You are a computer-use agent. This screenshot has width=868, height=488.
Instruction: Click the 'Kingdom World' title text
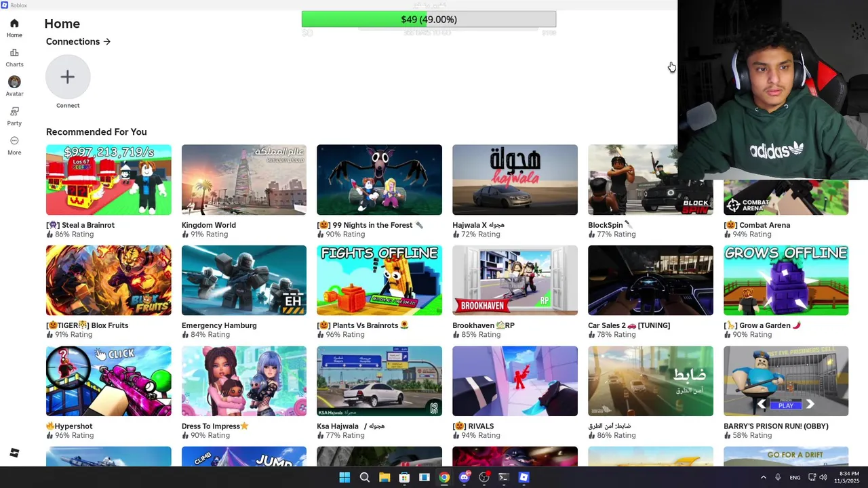(x=209, y=225)
